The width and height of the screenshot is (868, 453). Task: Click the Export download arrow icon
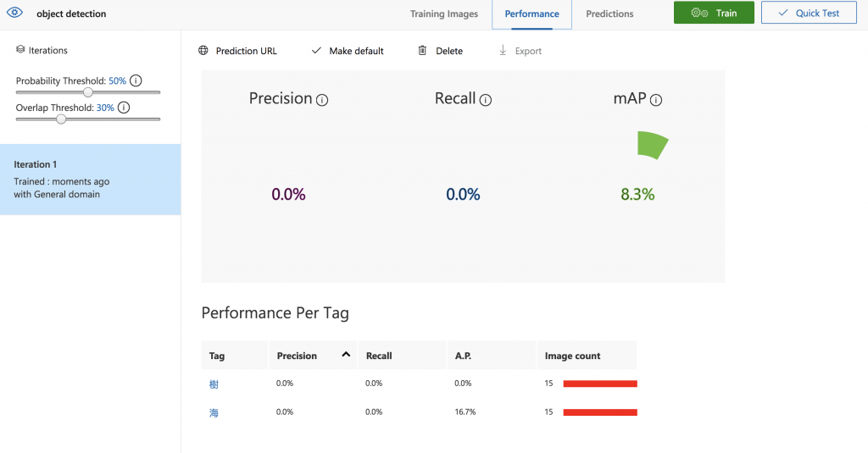coord(503,51)
